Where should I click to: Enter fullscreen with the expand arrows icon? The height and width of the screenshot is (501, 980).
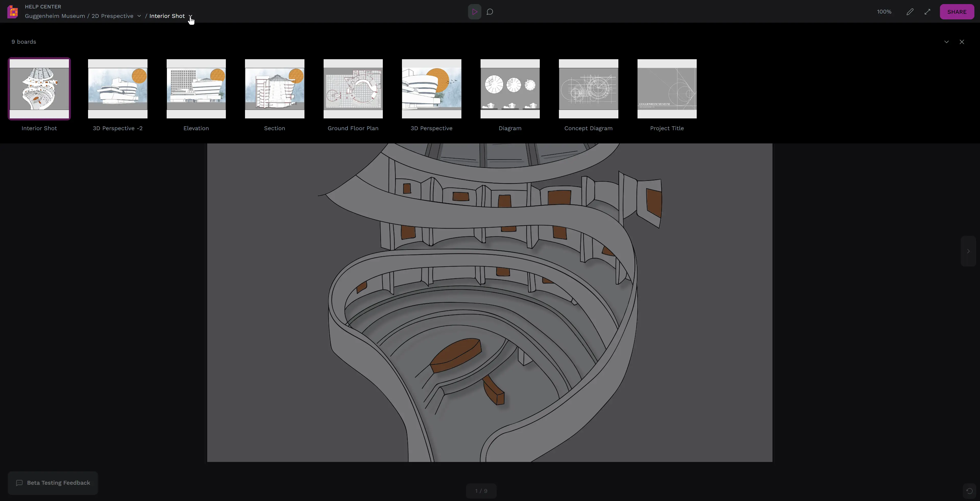[927, 12]
